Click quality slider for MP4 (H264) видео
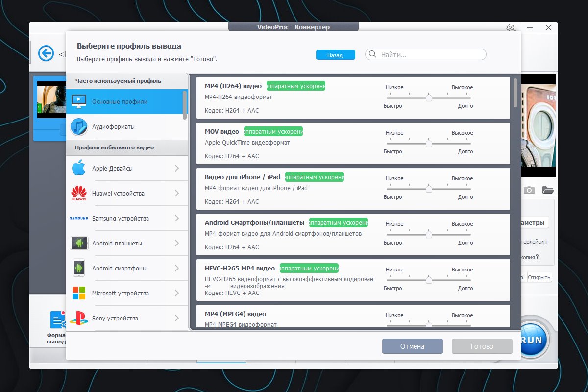588x392 pixels. pyautogui.click(x=429, y=98)
